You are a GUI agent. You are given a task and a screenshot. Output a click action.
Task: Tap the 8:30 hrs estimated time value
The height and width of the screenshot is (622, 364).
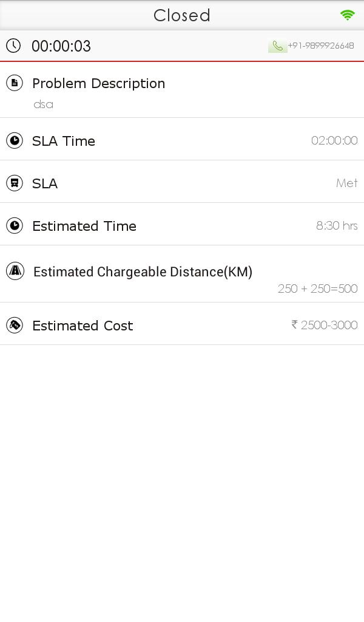tap(337, 226)
